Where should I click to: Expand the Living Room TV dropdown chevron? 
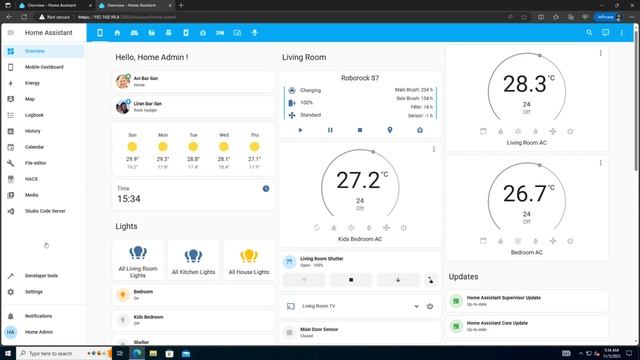pyautogui.click(x=416, y=306)
